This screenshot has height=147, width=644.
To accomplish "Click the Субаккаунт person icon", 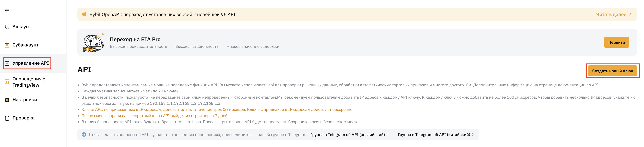I will click(7, 45).
